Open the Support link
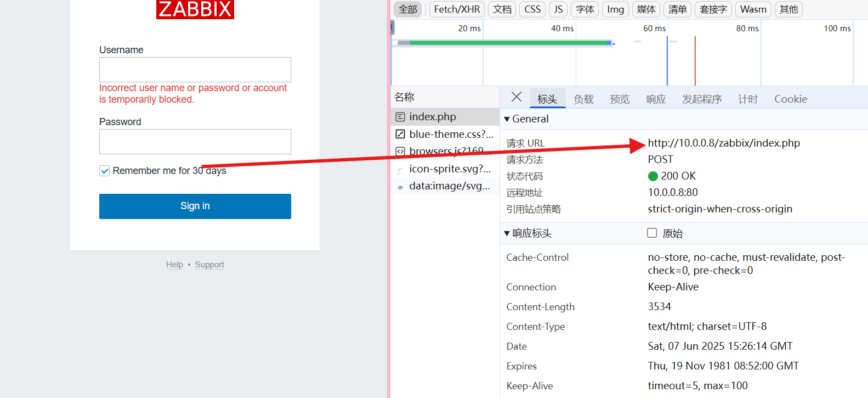The width and height of the screenshot is (868, 398). [x=209, y=265]
